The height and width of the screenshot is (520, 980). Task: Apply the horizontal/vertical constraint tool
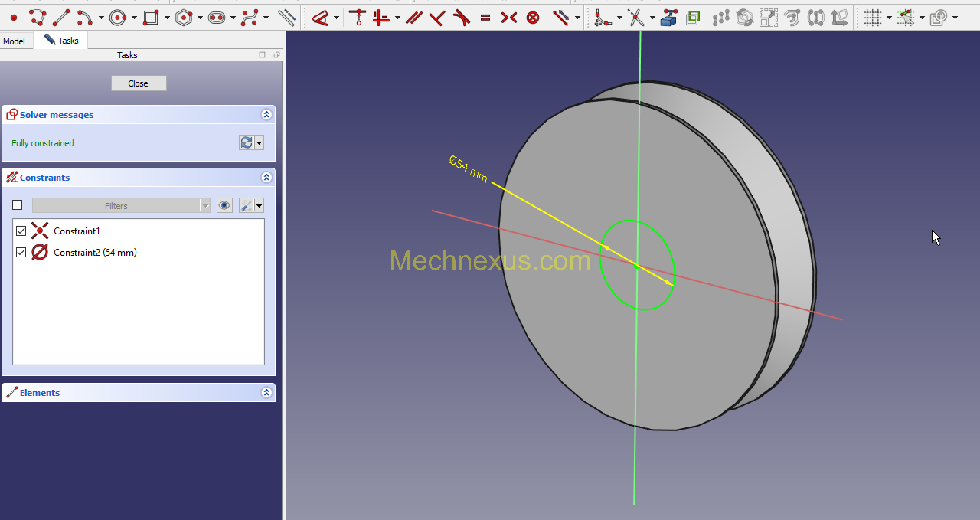pos(381,17)
